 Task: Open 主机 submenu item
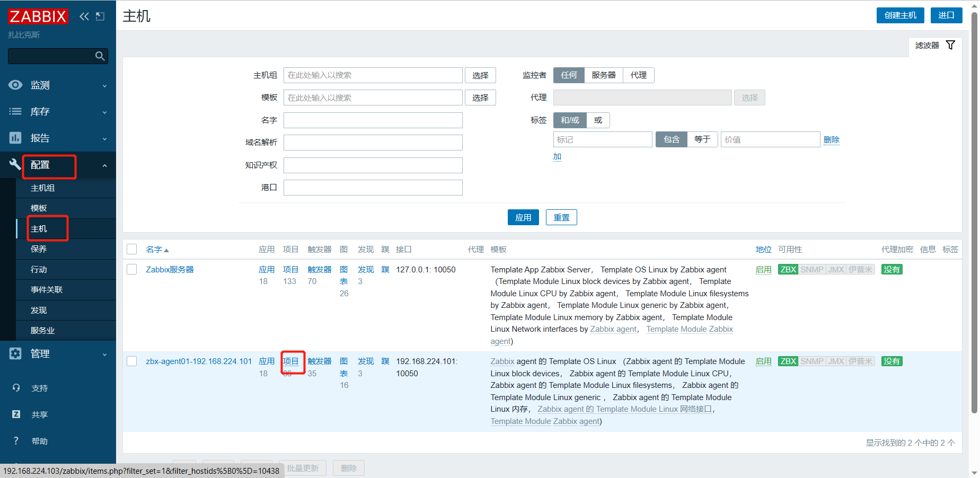click(66, 229)
